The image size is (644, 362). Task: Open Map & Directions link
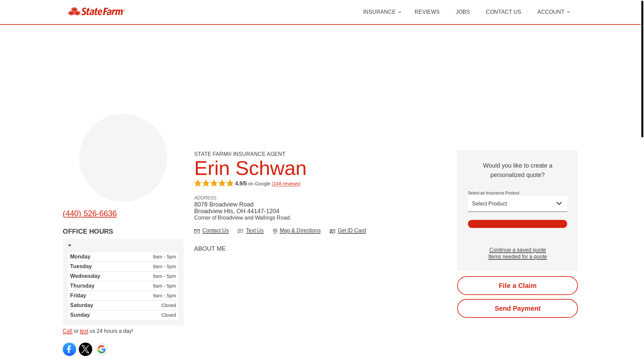(300, 231)
